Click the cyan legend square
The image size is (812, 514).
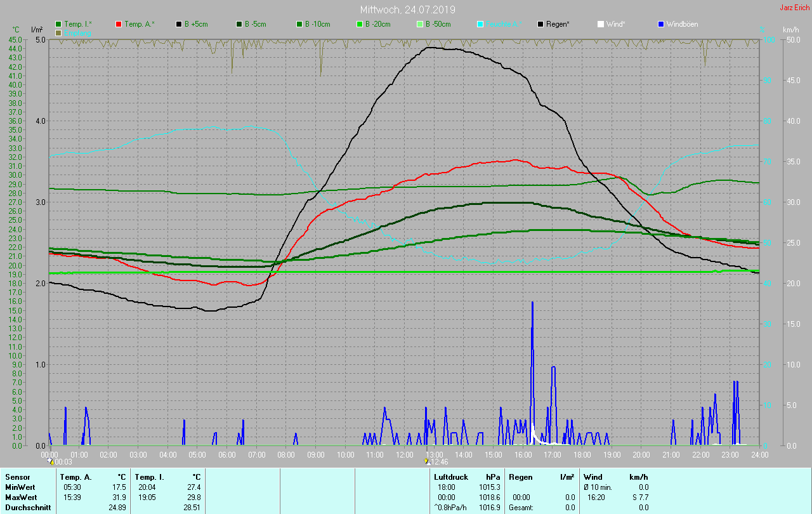480,24
